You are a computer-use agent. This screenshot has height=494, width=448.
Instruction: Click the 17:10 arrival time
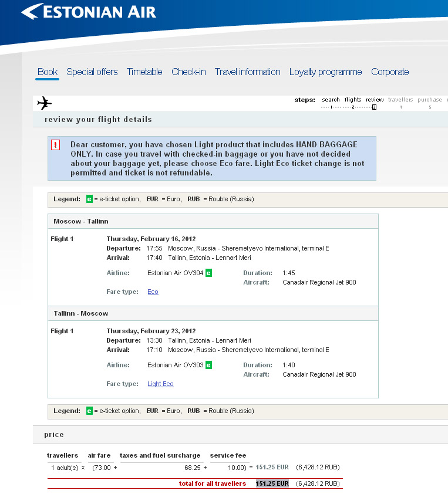[x=154, y=350]
